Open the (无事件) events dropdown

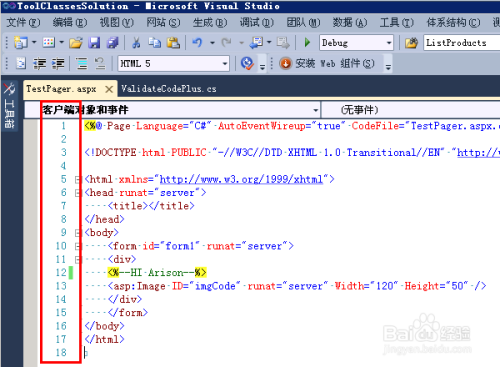pyautogui.click(x=411, y=110)
